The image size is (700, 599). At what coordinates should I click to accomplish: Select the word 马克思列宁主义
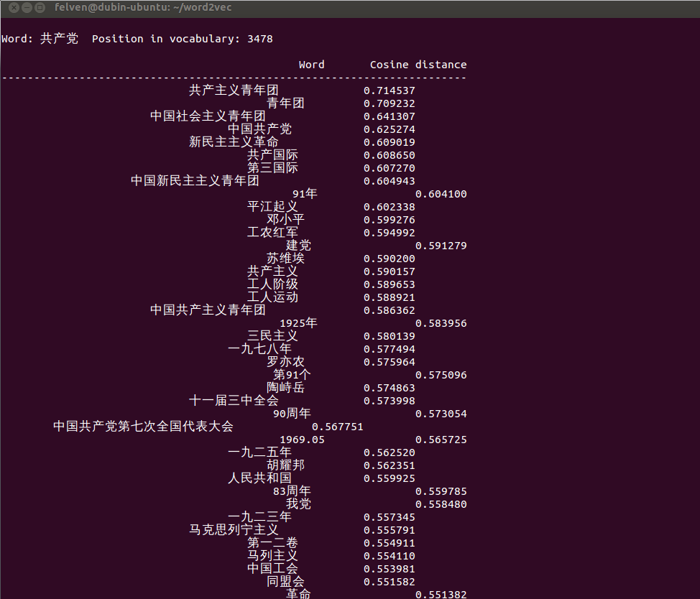click(234, 530)
